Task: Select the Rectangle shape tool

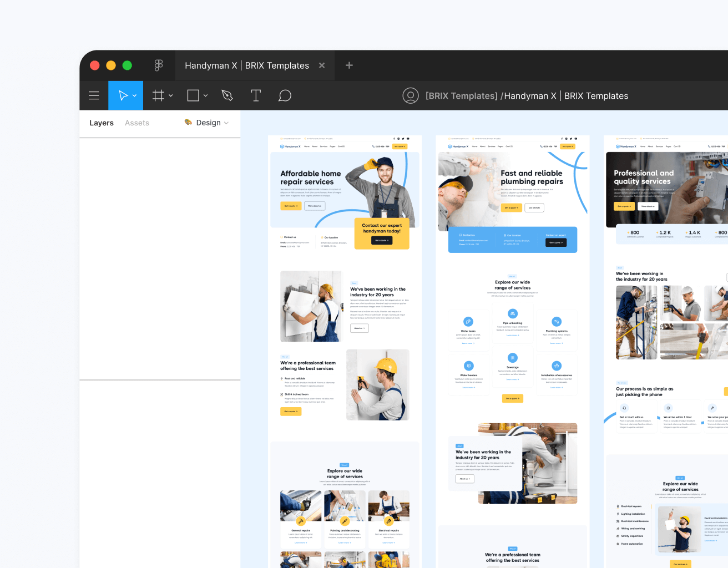Action: (193, 95)
